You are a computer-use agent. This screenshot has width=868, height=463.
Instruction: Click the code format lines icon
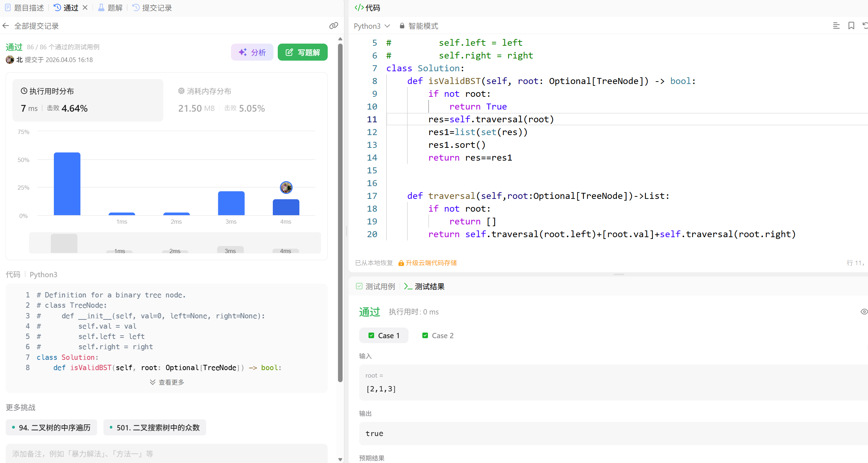pos(836,26)
